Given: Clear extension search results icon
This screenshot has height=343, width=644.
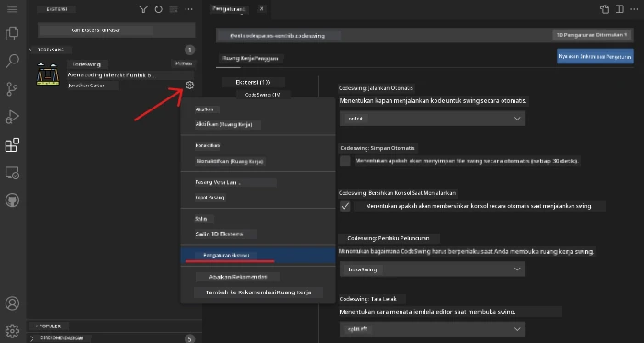Looking at the screenshot, I should 174,9.
